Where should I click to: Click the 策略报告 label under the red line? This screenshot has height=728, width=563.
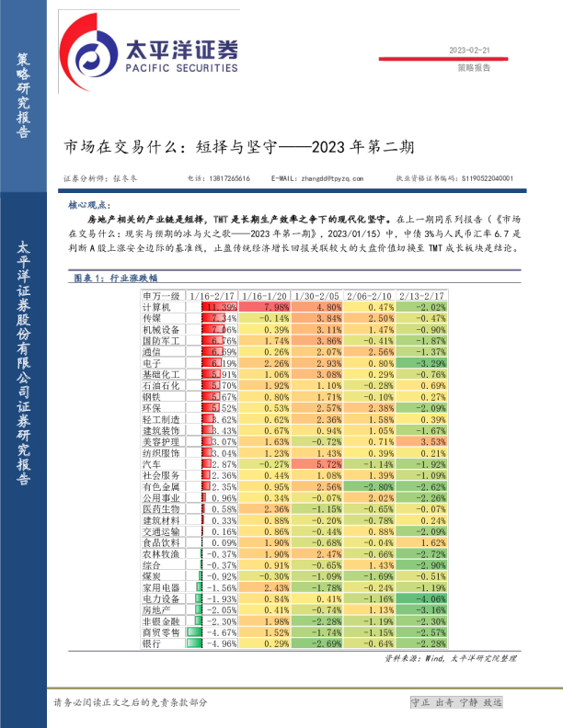click(x=474, y=68)
